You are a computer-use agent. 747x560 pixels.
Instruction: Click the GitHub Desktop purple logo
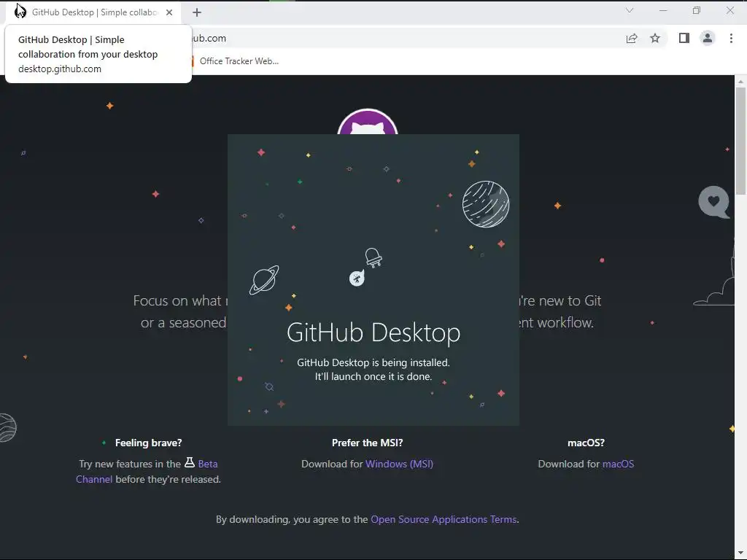click(x=368, y=122)
